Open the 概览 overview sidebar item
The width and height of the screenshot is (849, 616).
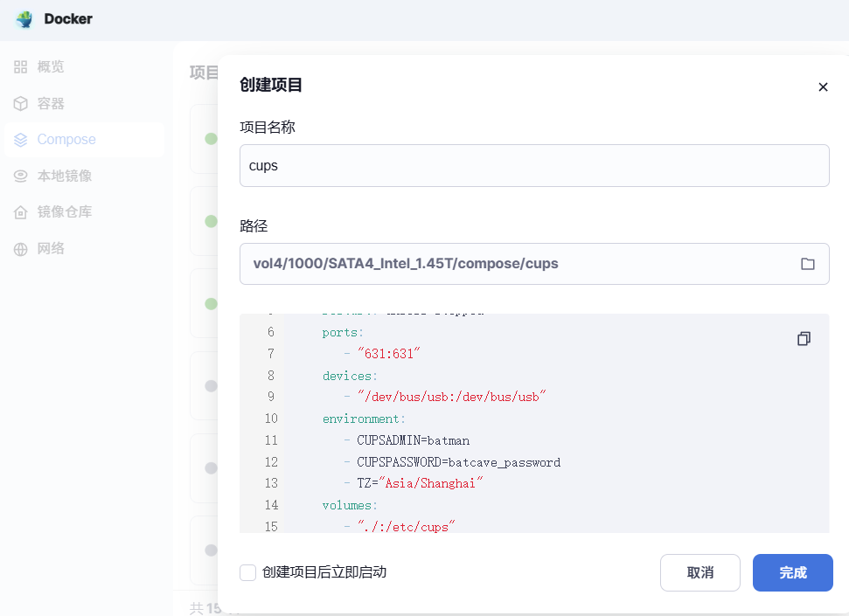(84, 66)
